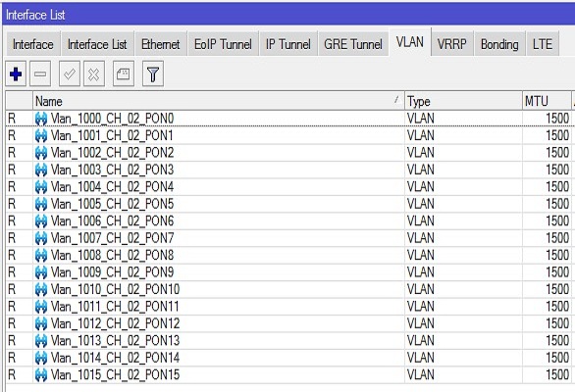Click the comment note toolbar icon
The width and height of the screenshot is (575, 392).
(124, 74)
